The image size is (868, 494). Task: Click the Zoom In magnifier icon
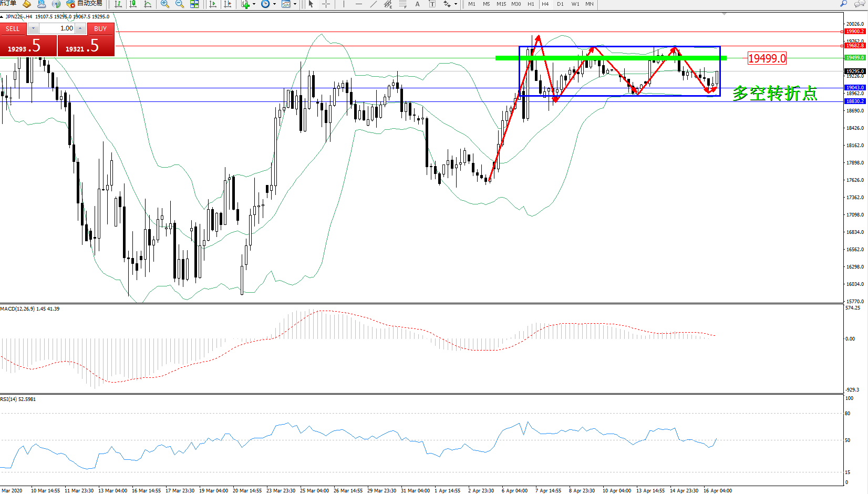[165, 4]
